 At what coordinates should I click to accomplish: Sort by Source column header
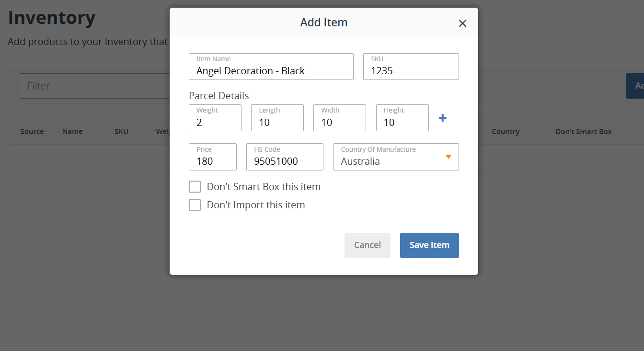point(32,132)
